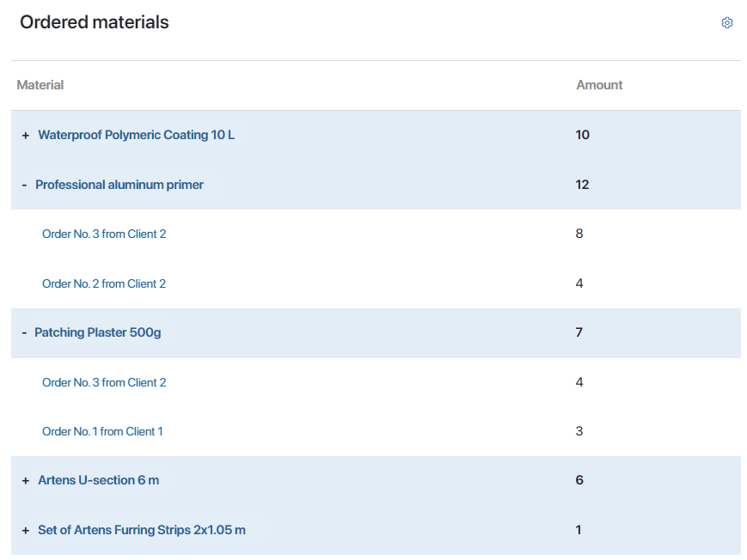Open Order No. 2 from Client 2

click(104, 283)
